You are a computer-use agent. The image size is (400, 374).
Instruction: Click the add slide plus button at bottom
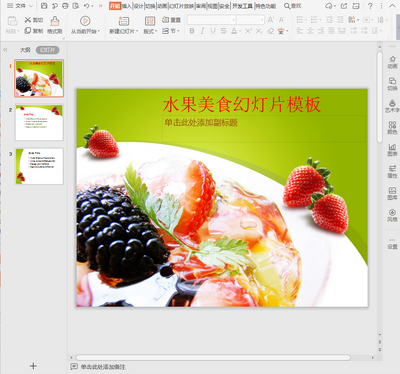point(33,366)
